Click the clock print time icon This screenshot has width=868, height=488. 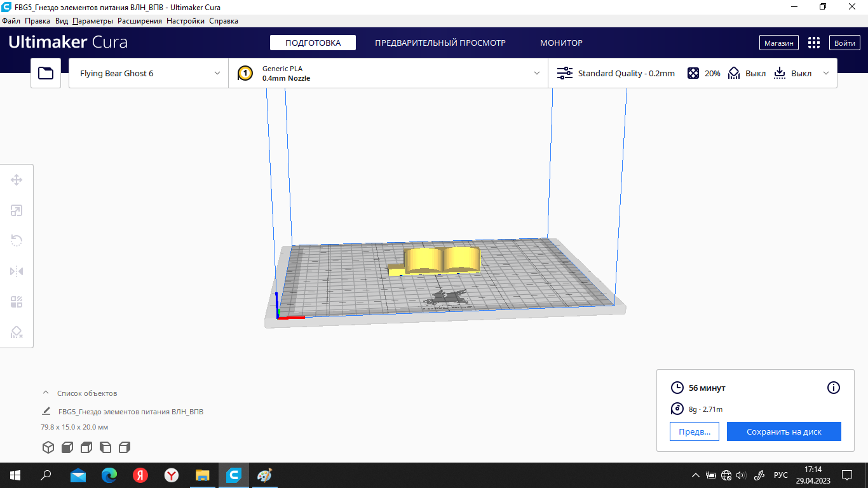click(677, 388)
